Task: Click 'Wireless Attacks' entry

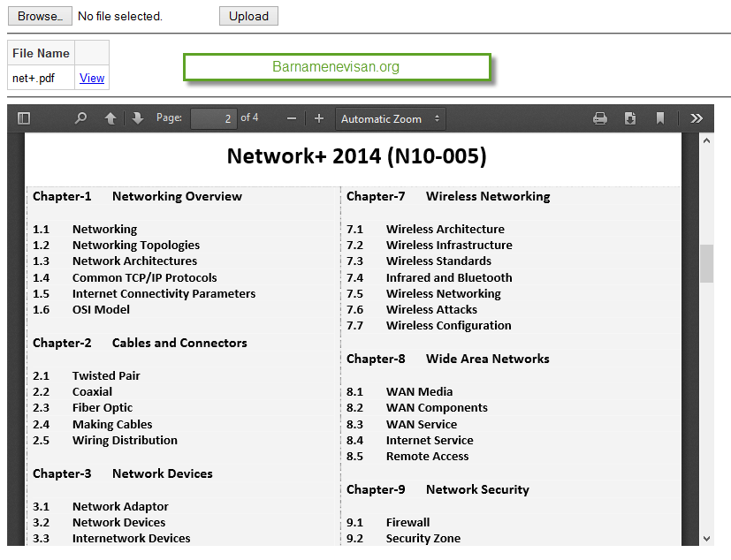Action: (431, 309)
